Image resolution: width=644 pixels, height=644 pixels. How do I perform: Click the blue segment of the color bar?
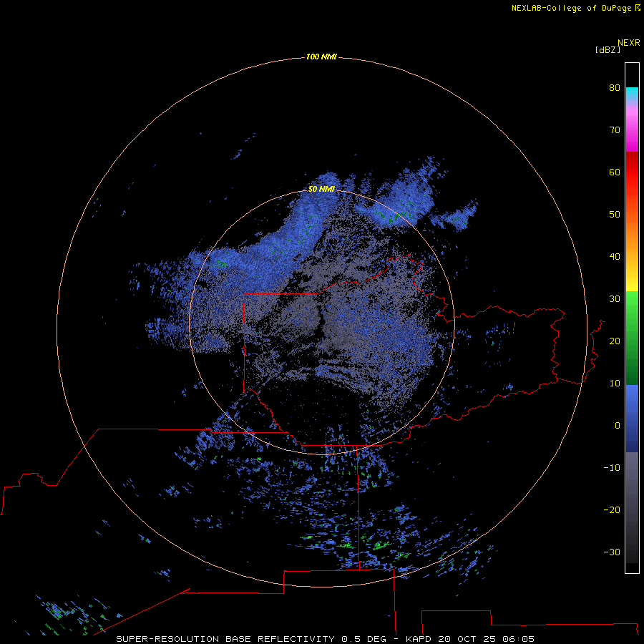click(x=632, y=418)
